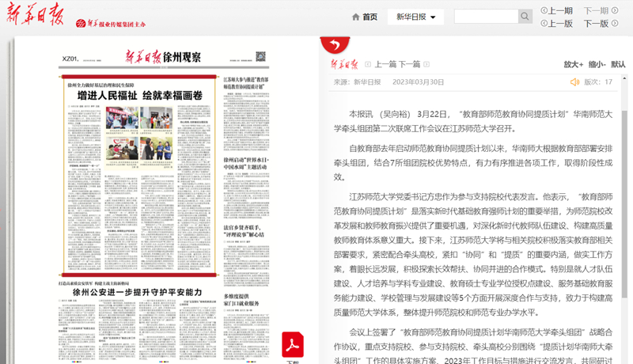Go to next article 下一篇
633x364 pixels.
tap(409, 64)
